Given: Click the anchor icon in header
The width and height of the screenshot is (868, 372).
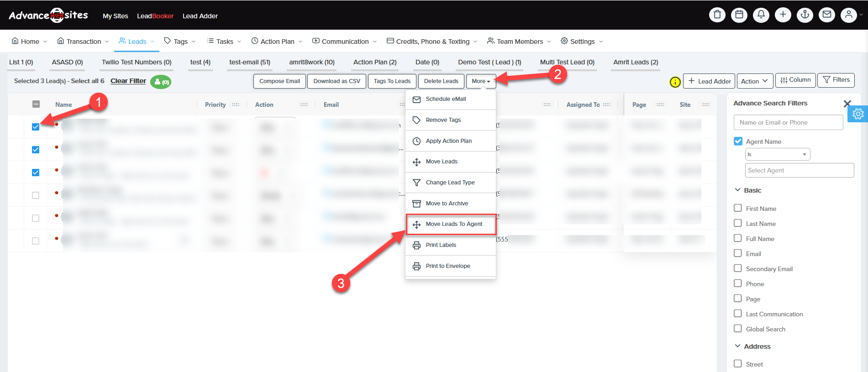Looking at the screenshot, I should (805, 15).
